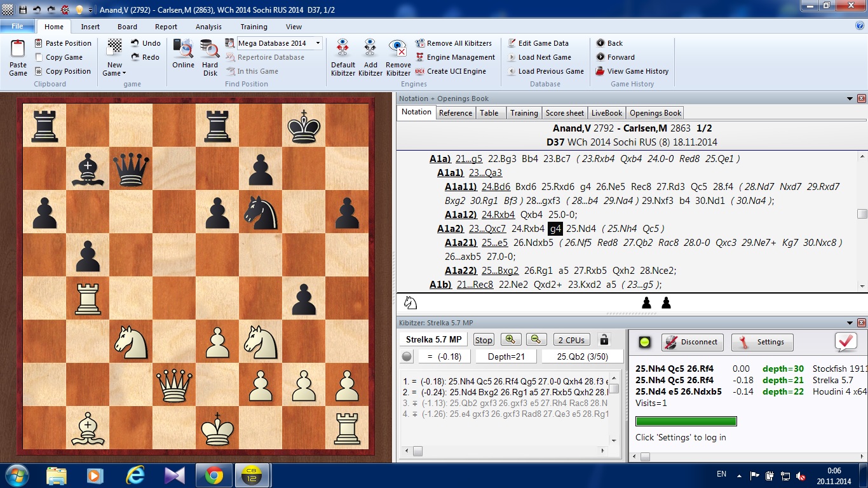Click the Disconnect button
Viewport: 868px width, 488px height.
(692, 342)
